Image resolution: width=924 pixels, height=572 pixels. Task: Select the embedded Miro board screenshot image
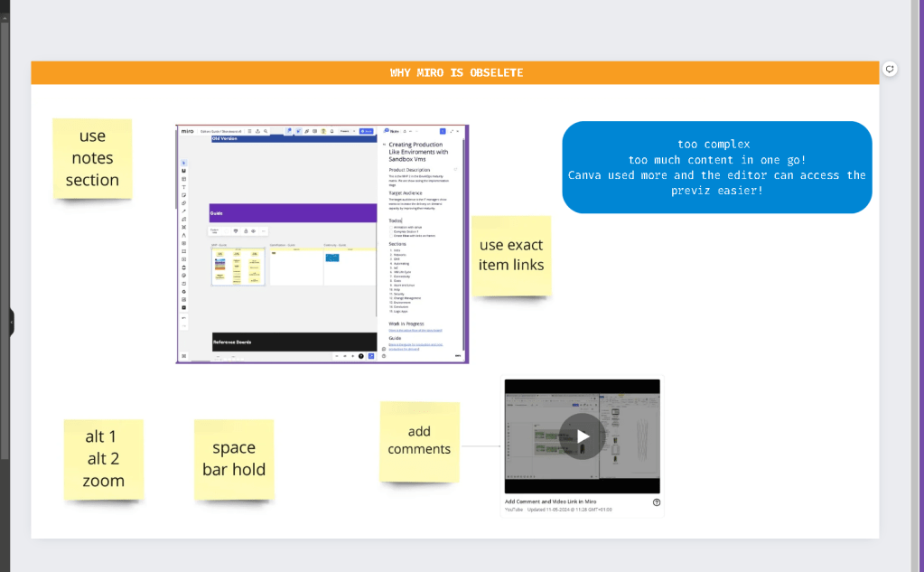click(x=322, y=244)
